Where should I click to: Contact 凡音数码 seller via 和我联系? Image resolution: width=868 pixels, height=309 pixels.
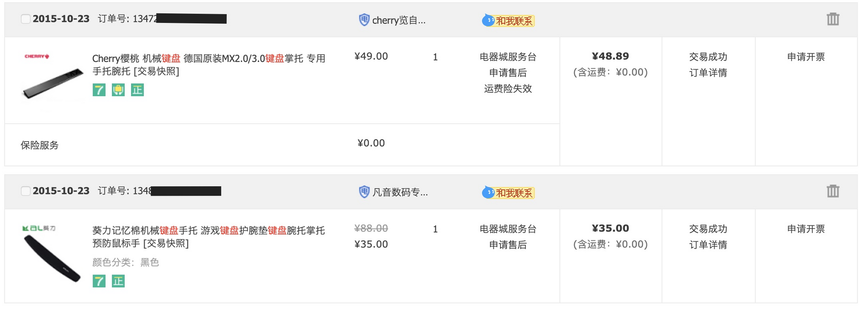tap(508, 192)
